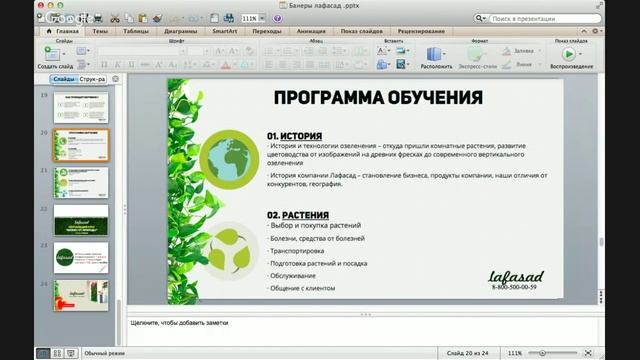
Task: Click the Format Painter brush icon
Action: [157, 18]
